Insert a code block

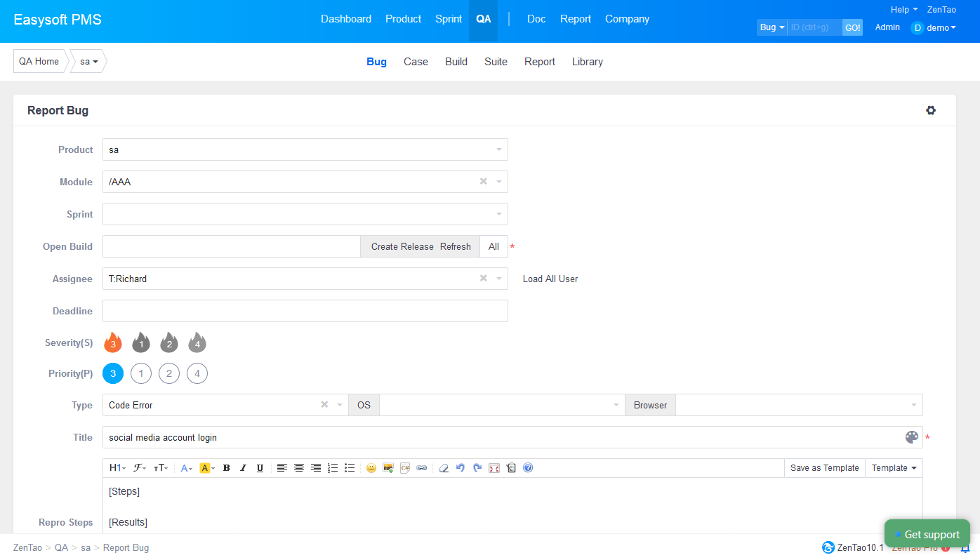click(405, 468)
